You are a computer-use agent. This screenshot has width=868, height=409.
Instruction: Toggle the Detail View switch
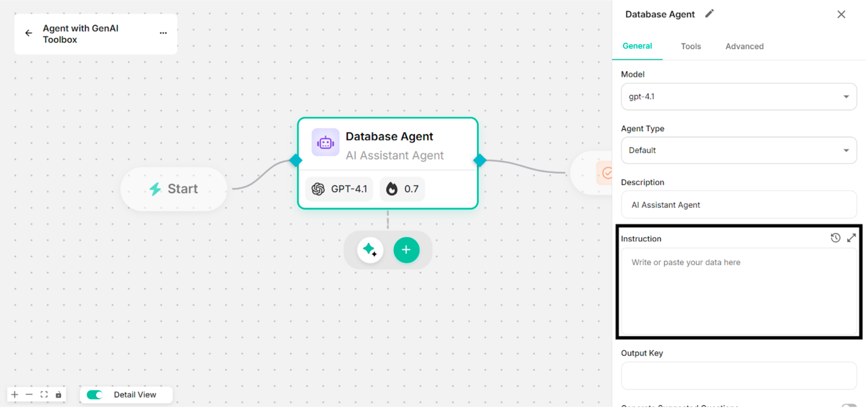click(x=95, y=394)
